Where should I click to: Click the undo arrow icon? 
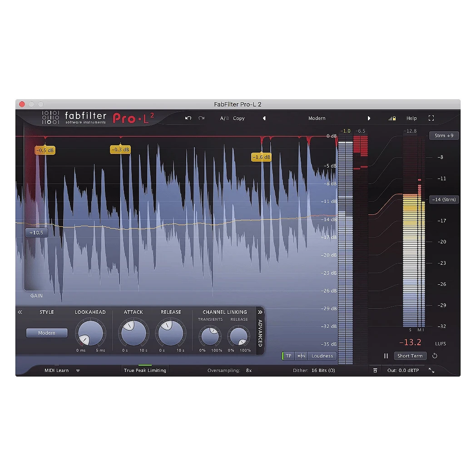coord(188,118)
